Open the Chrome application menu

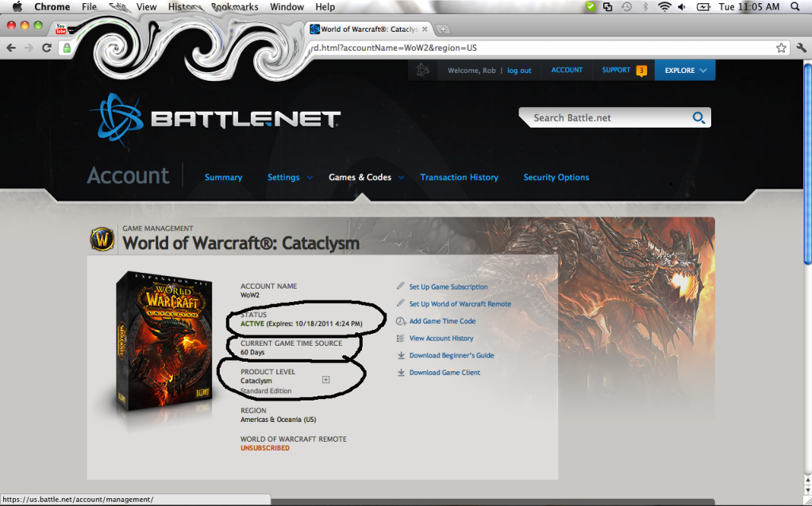coord(52,6)
